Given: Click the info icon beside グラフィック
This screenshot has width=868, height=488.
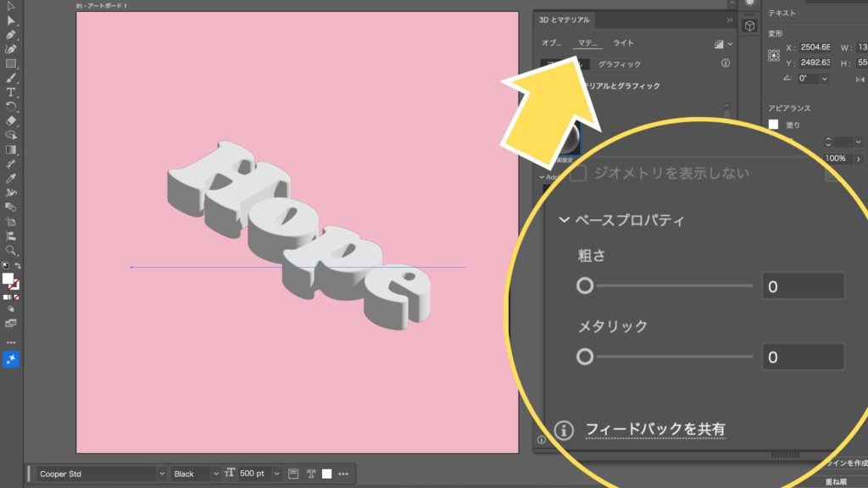Looking at the screenshot, I should pos(726,64).
